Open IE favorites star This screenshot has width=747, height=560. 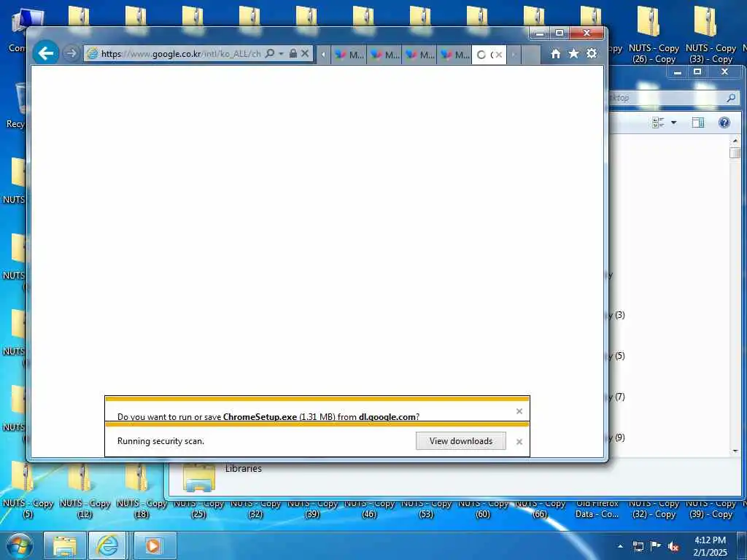573,53
